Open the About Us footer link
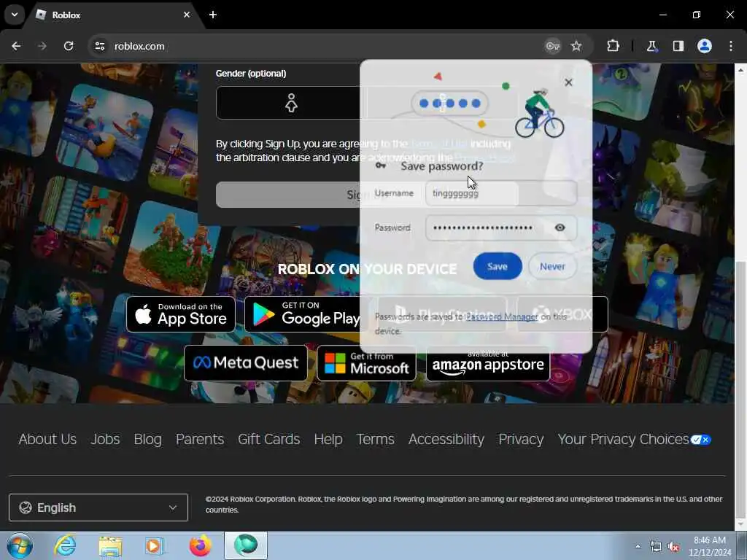The height and width of the screenshot is (560, 747). click(47, 439)
